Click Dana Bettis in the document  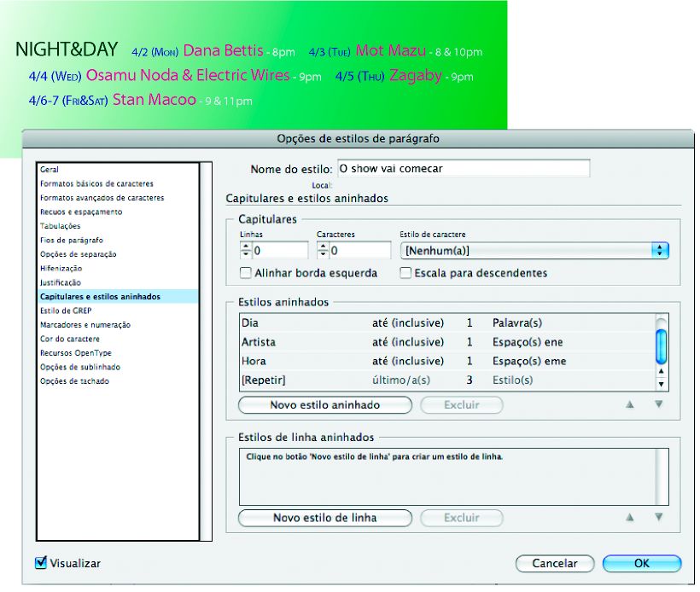click(223, 50)
